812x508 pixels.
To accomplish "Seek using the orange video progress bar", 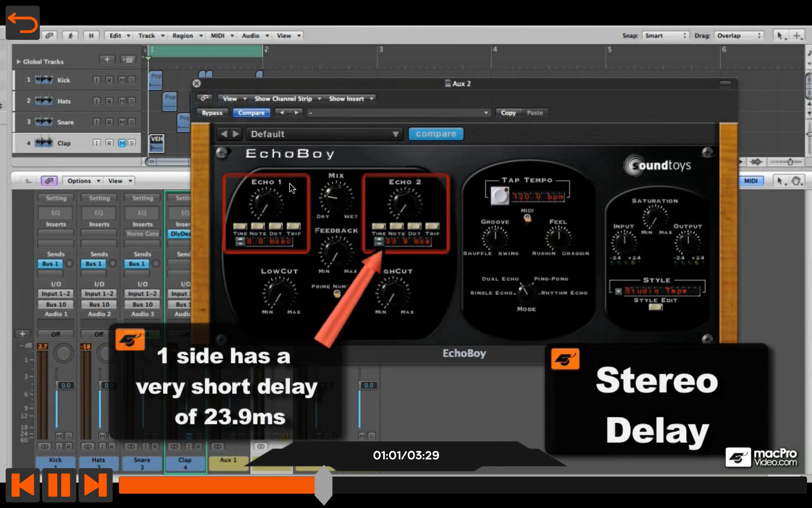I will coord(462,485).
